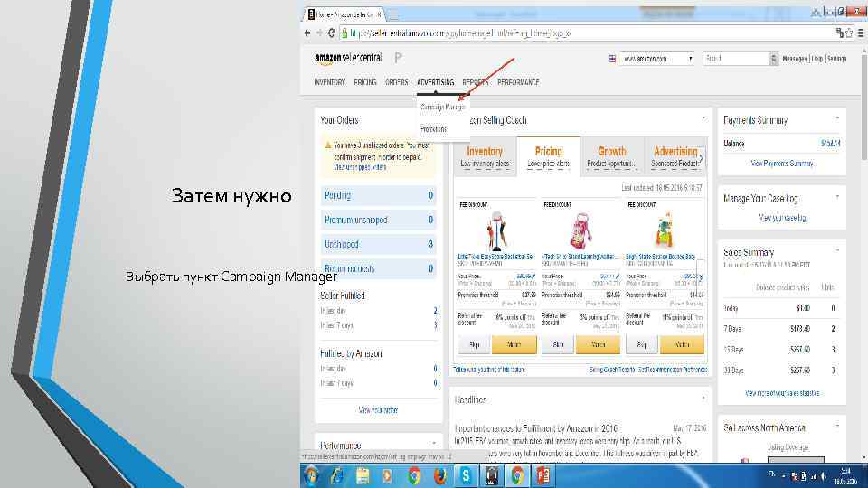Open the View Payments Summary link
Image resolution: width=868 pixels, height=488 pixels.
click(782, 164)
